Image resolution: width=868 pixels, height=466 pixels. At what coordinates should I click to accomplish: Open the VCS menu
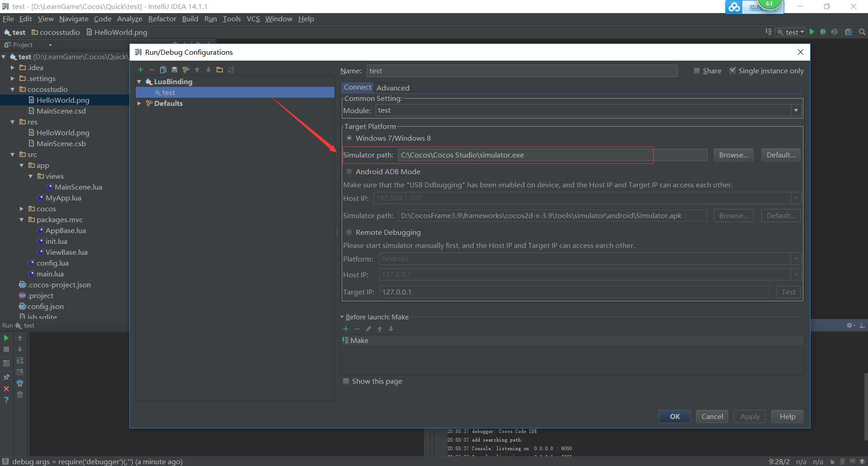coord(253,19)
